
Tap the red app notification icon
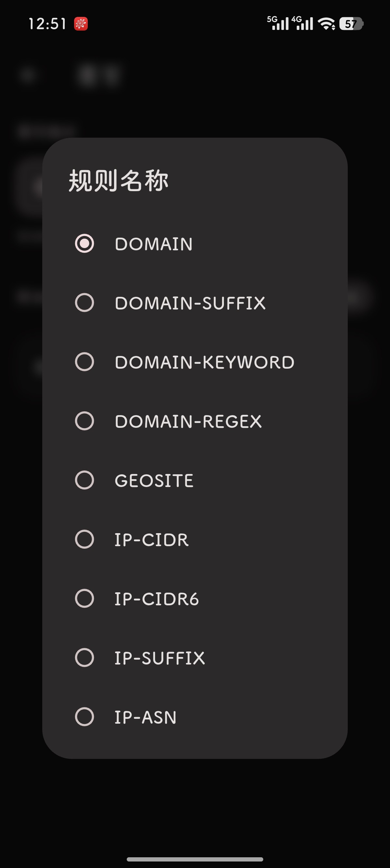81,24
